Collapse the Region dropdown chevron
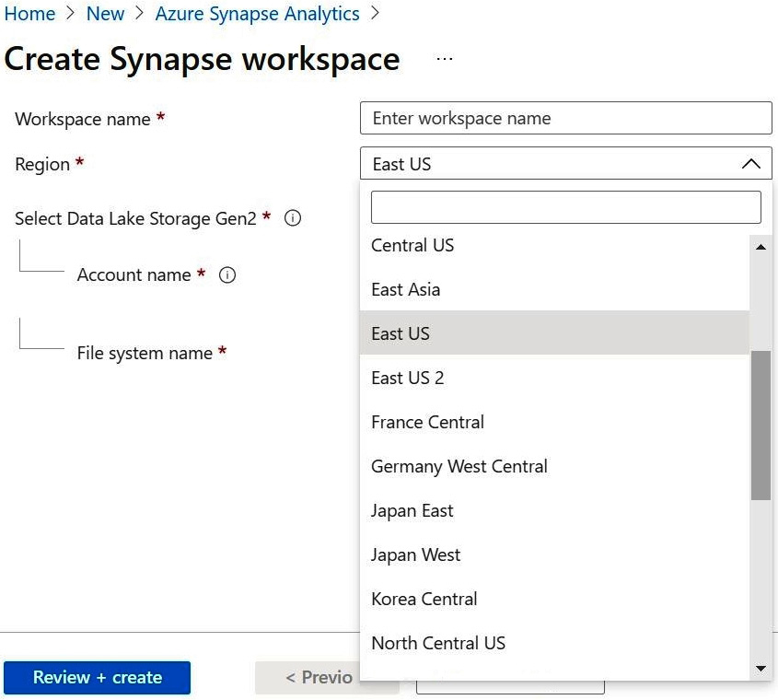Screen dimensions: 778x700 click(x=750, y=164)
